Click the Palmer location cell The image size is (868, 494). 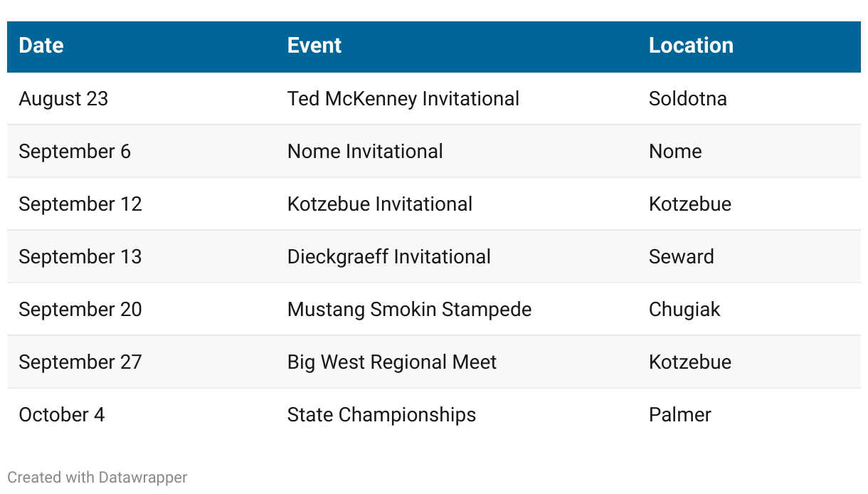pyautogui.click(x=679, y=414)
